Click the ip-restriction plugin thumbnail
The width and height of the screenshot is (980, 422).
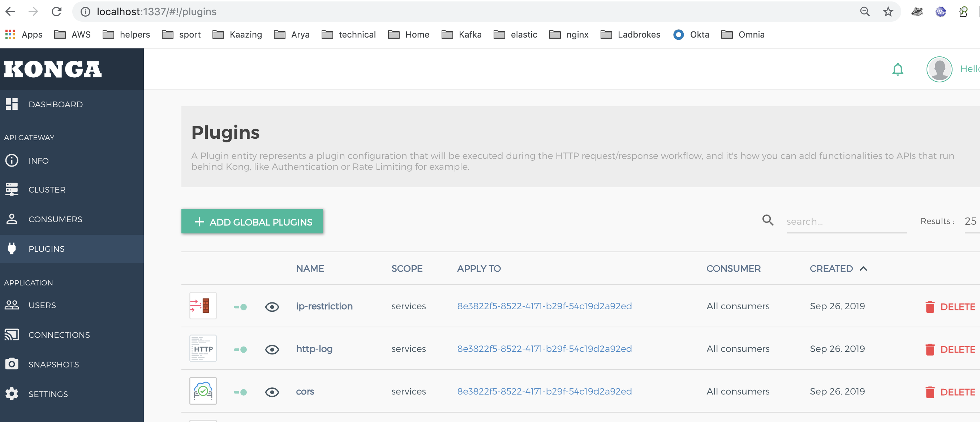pos(203,306)
